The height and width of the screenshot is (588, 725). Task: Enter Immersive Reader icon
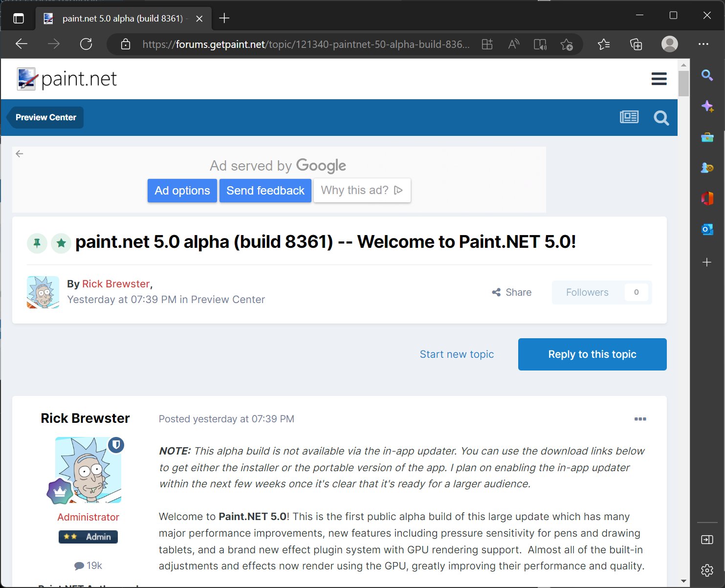[540, 44]
